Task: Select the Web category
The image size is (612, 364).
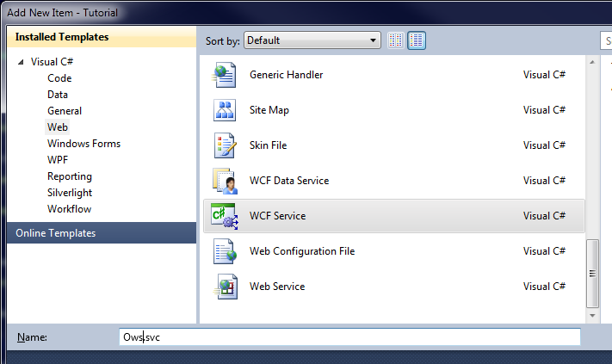Action: 58,127
